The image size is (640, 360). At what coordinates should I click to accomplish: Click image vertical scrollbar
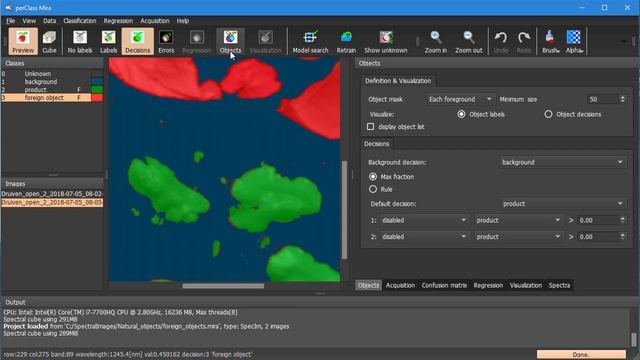coord(344,210)
